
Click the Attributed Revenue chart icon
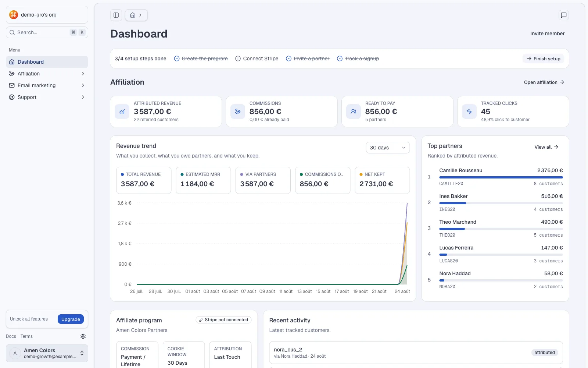point(122,112)
